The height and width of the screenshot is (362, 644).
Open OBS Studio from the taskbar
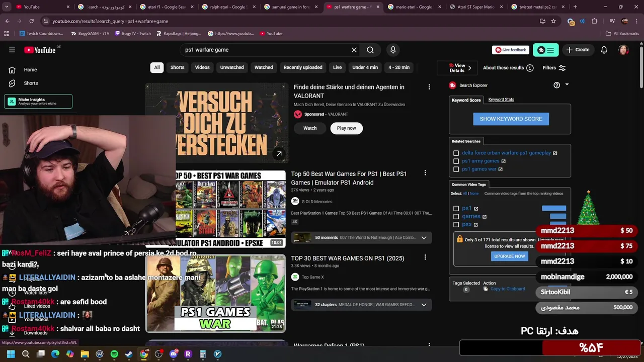pyautogui.click(x=158, y=354)
